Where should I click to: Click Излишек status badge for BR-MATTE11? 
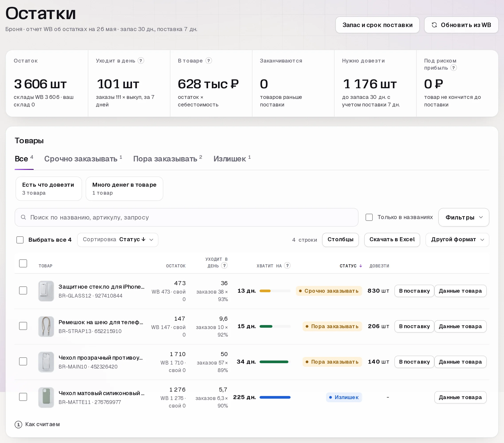[344, 397]
